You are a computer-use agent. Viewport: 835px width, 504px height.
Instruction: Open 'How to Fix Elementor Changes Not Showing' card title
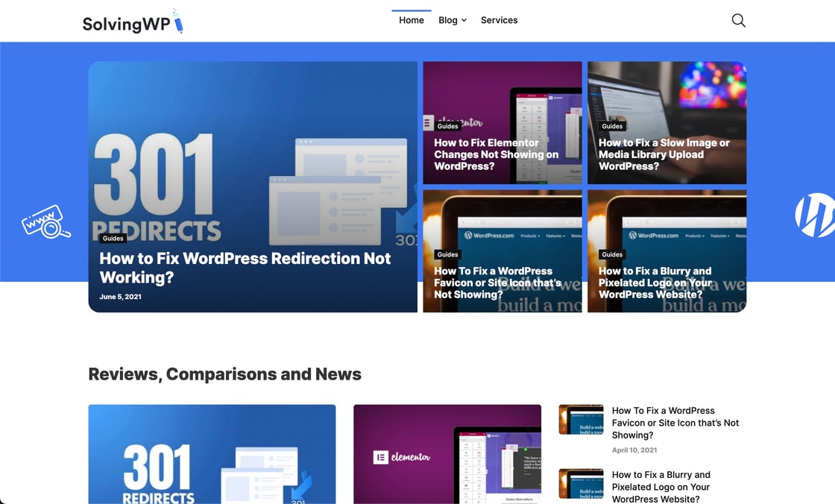[x=497, y=154]
